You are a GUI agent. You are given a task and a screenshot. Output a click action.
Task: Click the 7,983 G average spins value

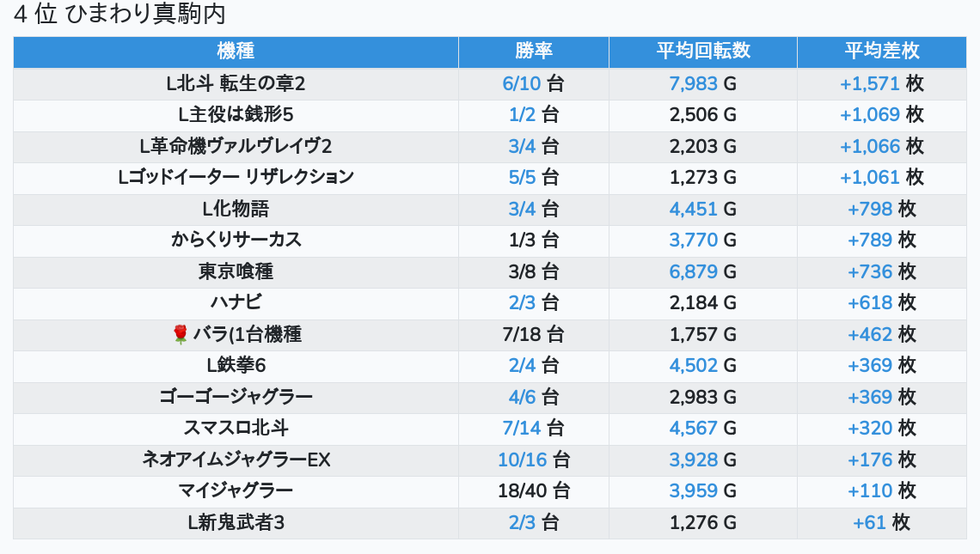(693, 83)
